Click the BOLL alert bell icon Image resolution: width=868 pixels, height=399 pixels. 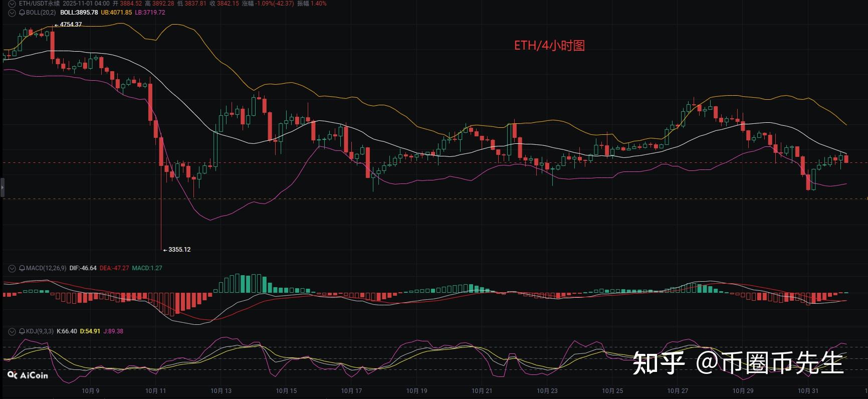click(x=22, y=13)
